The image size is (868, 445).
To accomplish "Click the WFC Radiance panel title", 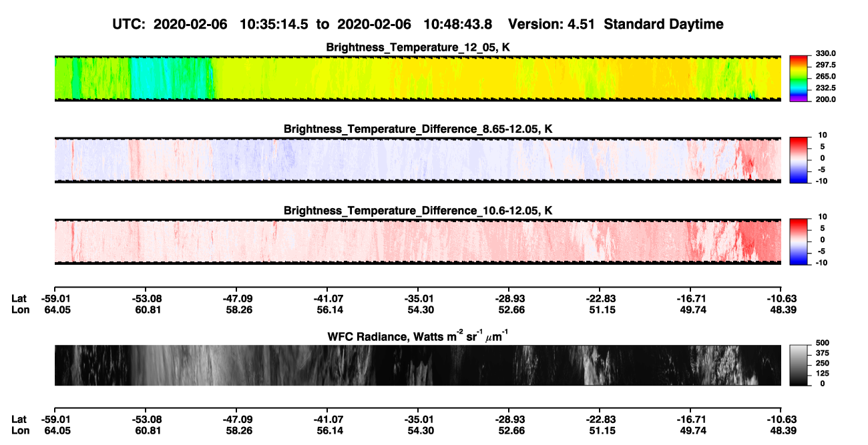I will 419,336.
